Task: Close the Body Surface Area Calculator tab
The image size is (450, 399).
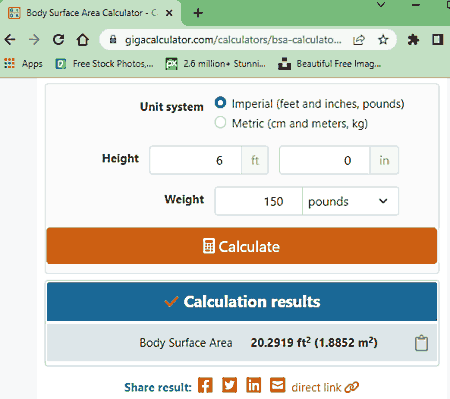Action: click(x=169, y=13)
